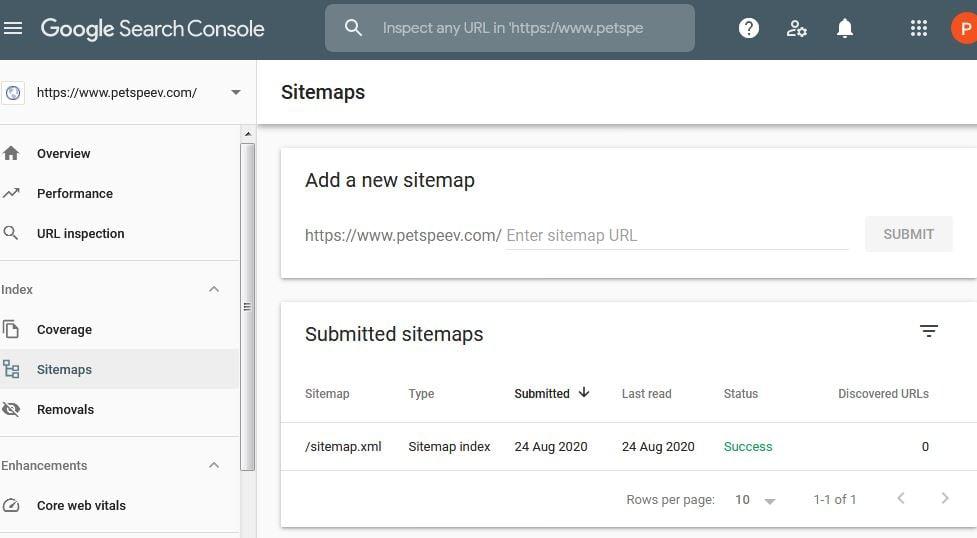This screenshot has height=538, width=977.
Task: Click the Performance trend icon
Action: 11,193
